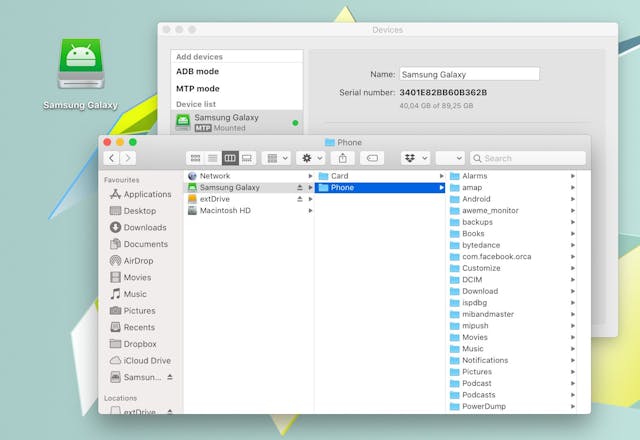
Task: Select Samsung Galaxy in first column
Action: [x=249, y=187]
